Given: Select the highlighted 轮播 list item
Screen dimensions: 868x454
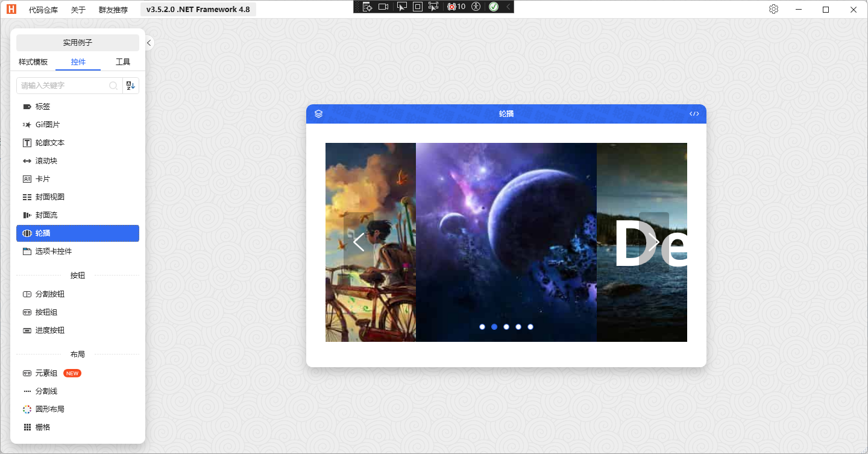Looking at the screenshot, I should tap(78, 233).
